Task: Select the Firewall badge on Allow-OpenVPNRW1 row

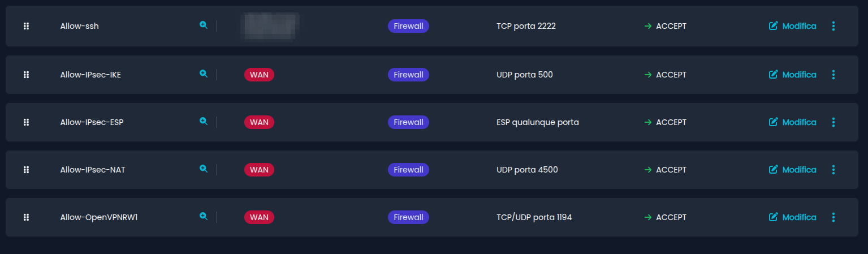Action: 408,217
